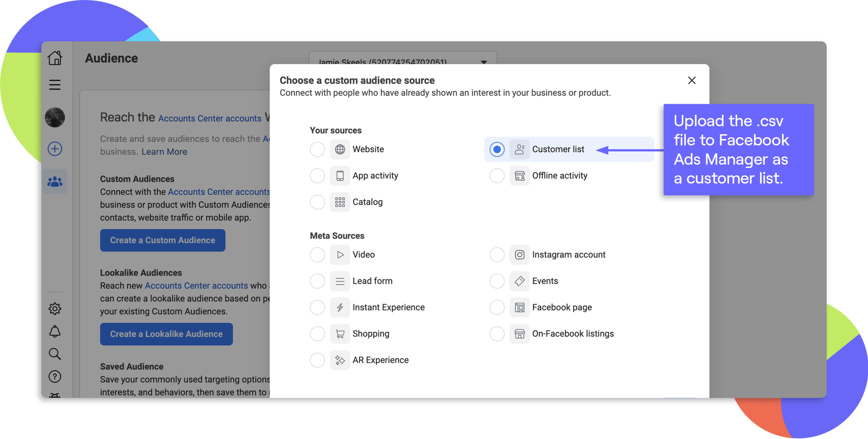Expand the Jamie Skeels account dropdown
The image size is (868, 439).
(x=483, y=62)
